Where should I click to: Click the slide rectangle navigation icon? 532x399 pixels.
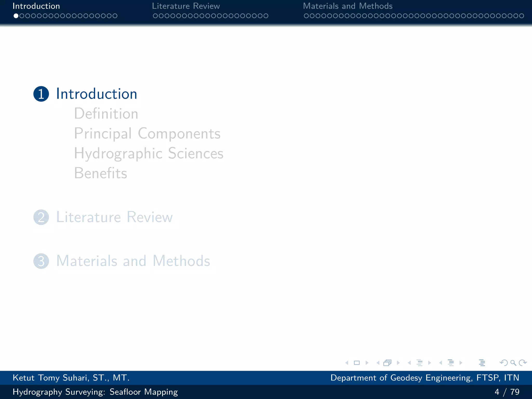(357, 363)
